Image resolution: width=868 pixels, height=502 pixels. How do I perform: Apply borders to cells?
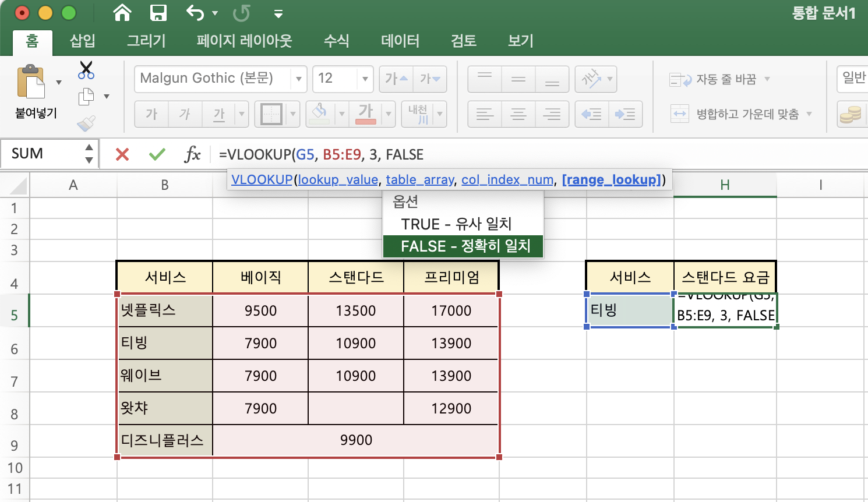[271, 114]
